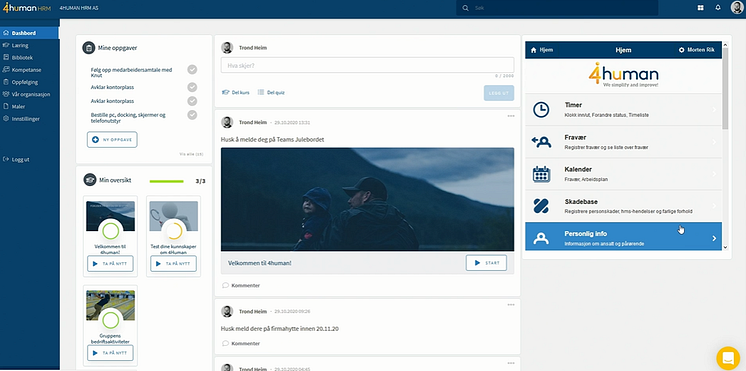Open the Kalender calendar icon

pyautogui.click(x=541, y=174)
